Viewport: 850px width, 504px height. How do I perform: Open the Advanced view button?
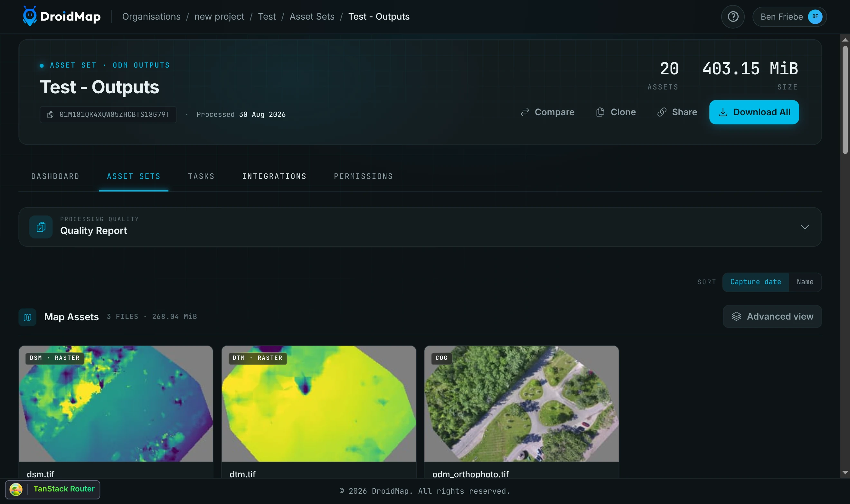[x=772, y=316]
